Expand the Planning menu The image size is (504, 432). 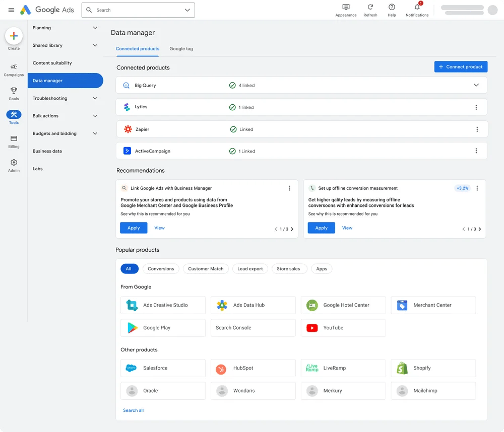[x=95, y=28]
